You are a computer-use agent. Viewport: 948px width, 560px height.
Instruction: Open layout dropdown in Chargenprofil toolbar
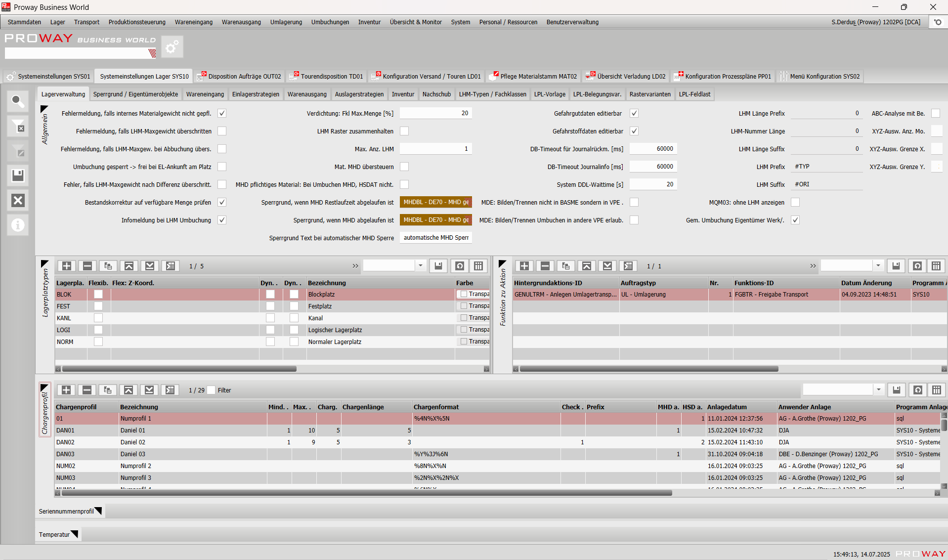(x=878, y=390)
